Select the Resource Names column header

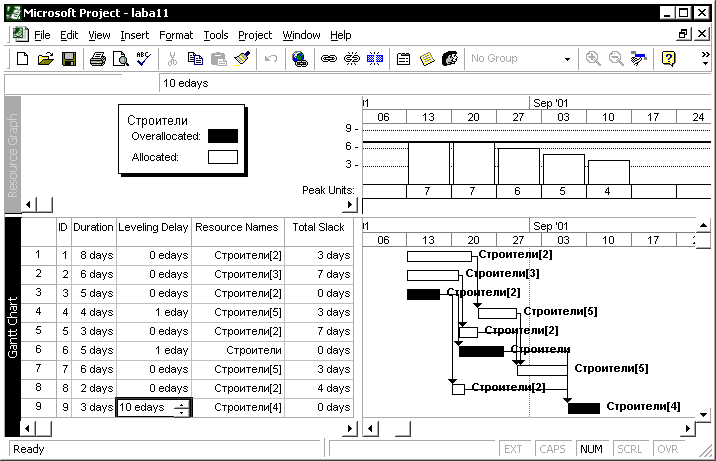237,232
